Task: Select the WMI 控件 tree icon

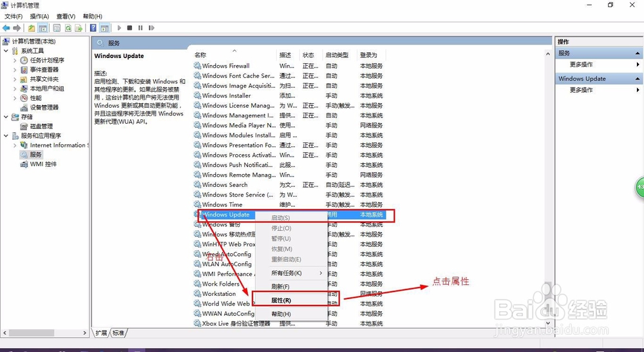Action: tap(24, 164)
